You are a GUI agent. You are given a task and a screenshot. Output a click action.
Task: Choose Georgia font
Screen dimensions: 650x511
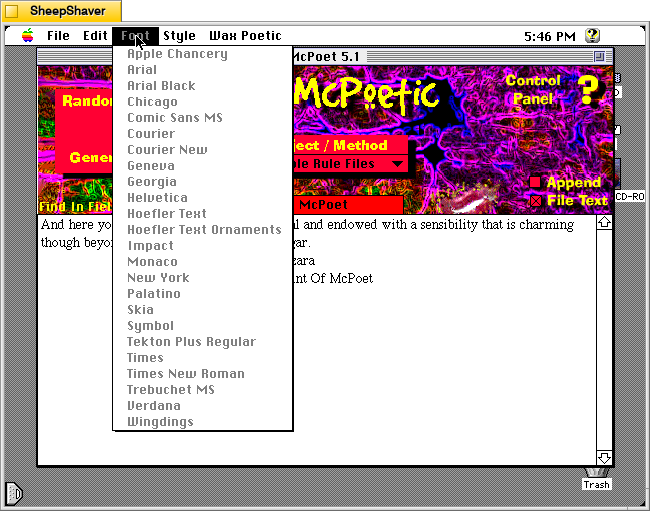[x=203, y=182]
